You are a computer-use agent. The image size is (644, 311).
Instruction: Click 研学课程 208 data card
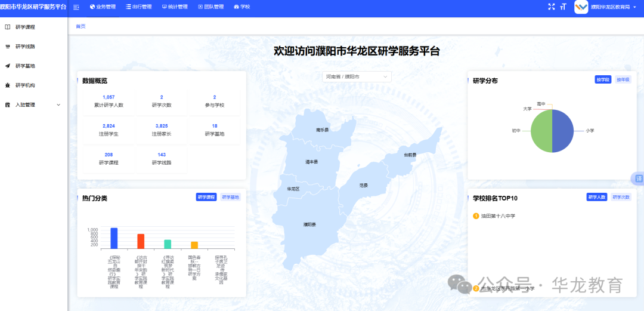click(x=109, y=159)
